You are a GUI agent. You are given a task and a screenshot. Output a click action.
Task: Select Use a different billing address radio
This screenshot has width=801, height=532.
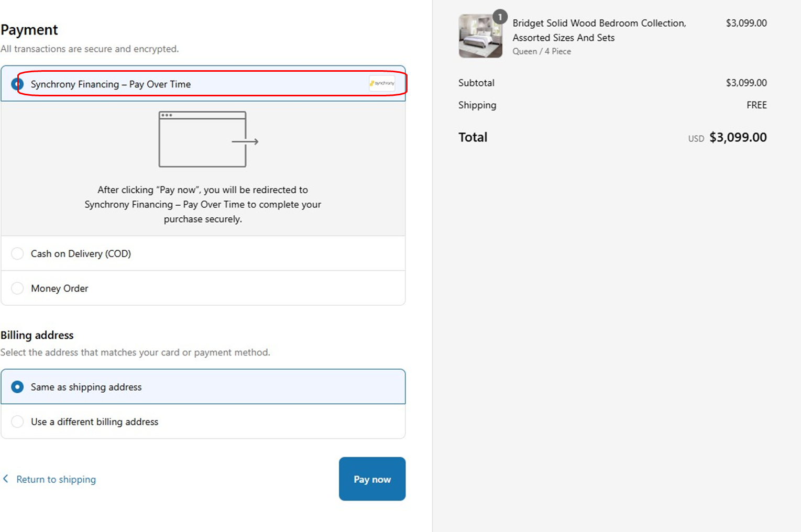click(x=17, y=422)
